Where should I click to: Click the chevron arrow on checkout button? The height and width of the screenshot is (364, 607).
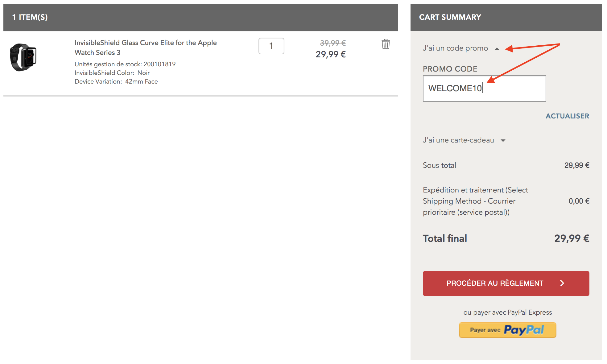(562, 283)
